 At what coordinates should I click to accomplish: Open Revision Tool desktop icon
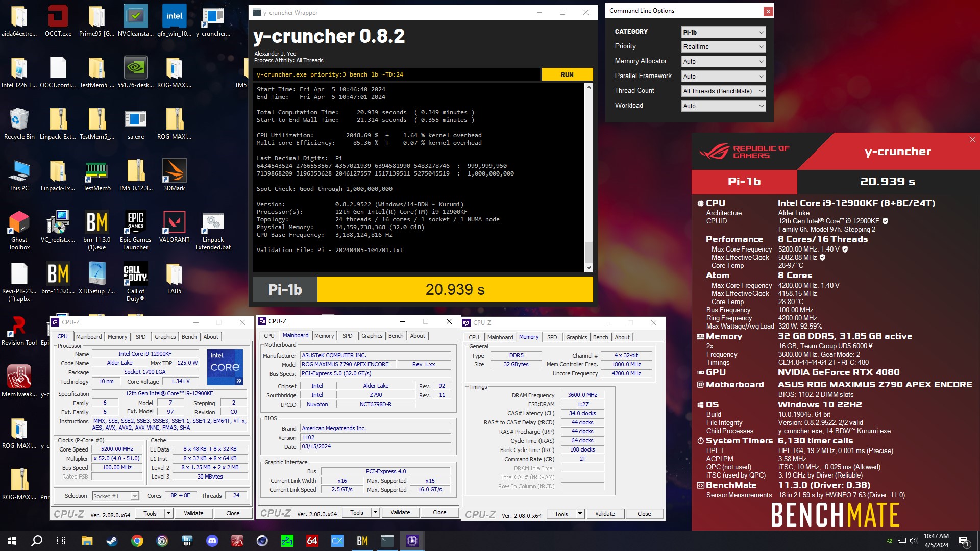(x=19, y=330)
